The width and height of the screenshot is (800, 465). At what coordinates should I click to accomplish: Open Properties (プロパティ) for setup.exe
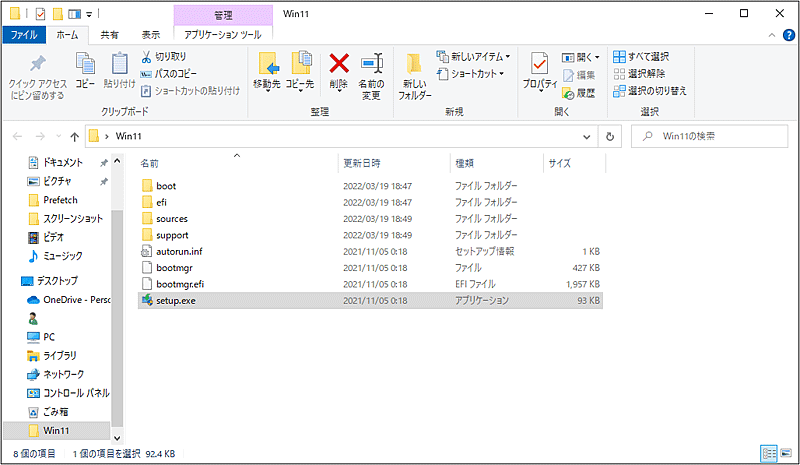[540, 71]
